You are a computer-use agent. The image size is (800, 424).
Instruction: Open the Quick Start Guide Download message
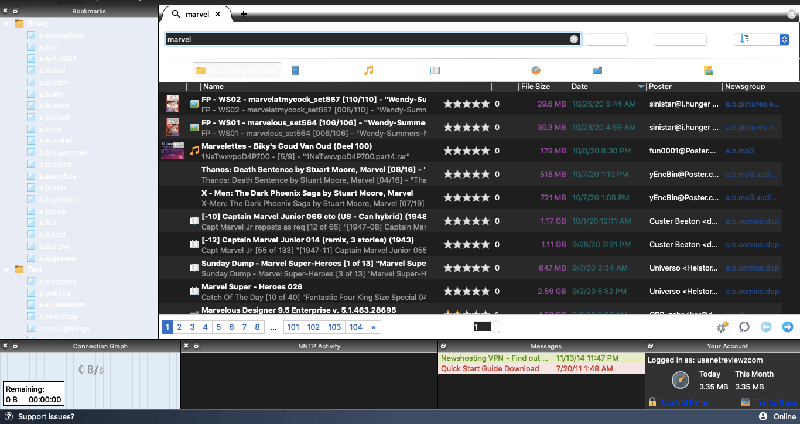click(541, 368)
